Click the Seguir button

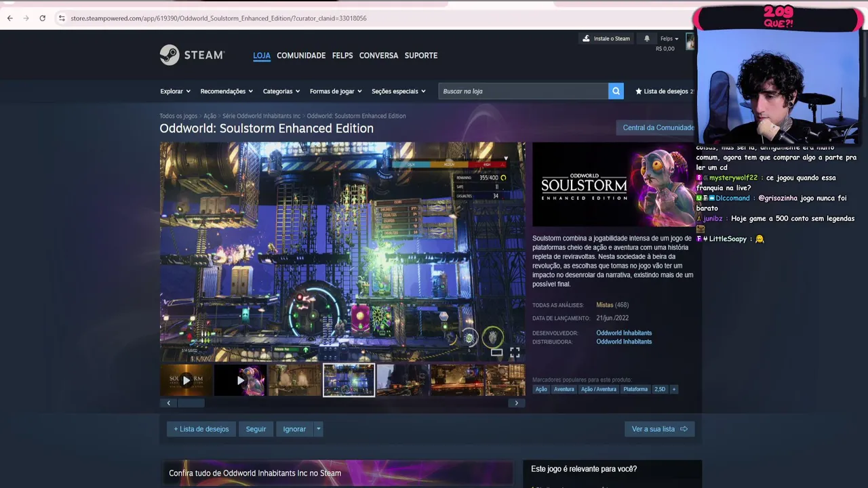coord(256,429)
